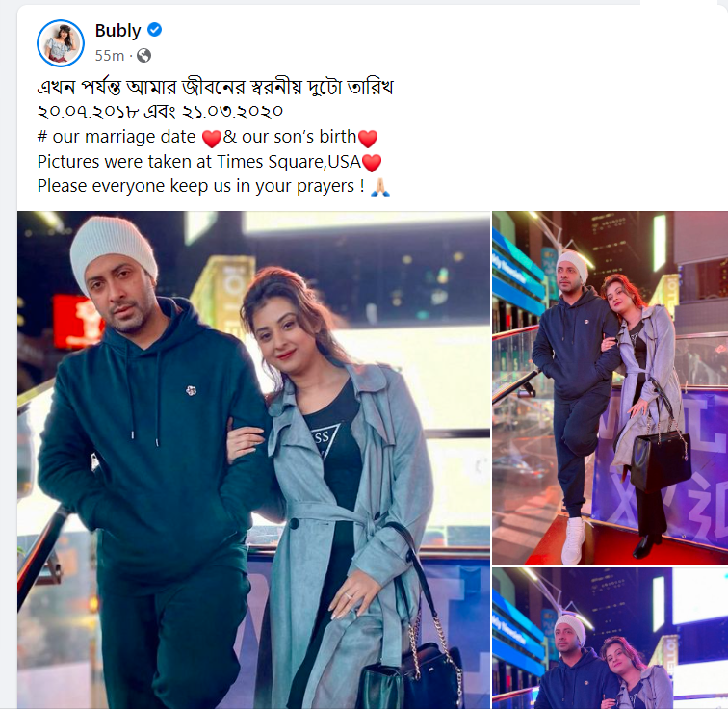Viewport: 728px width, 709px height.
Task: Click the red heart after 'our son's birth'
Action: coord(368,139)
